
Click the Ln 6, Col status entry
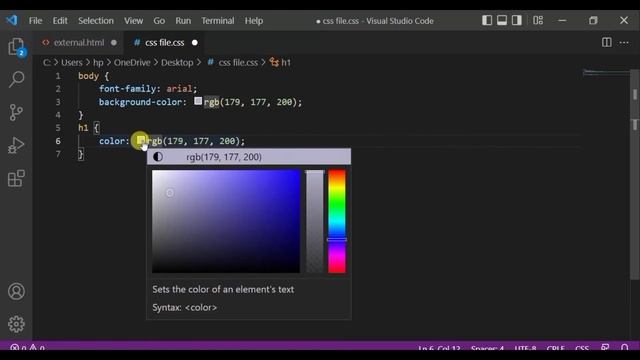(439, 348)
